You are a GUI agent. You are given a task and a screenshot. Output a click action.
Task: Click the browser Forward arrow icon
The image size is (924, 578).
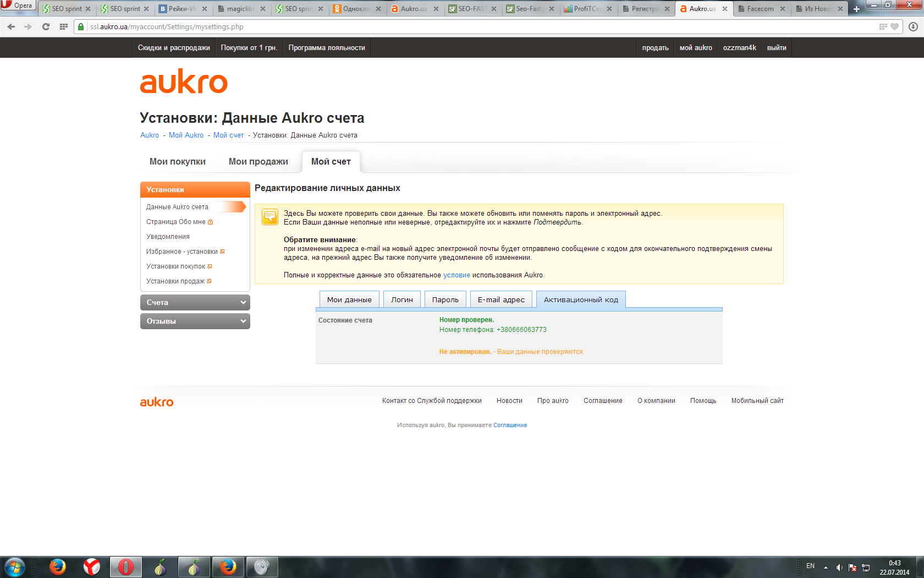coord(28,26)
